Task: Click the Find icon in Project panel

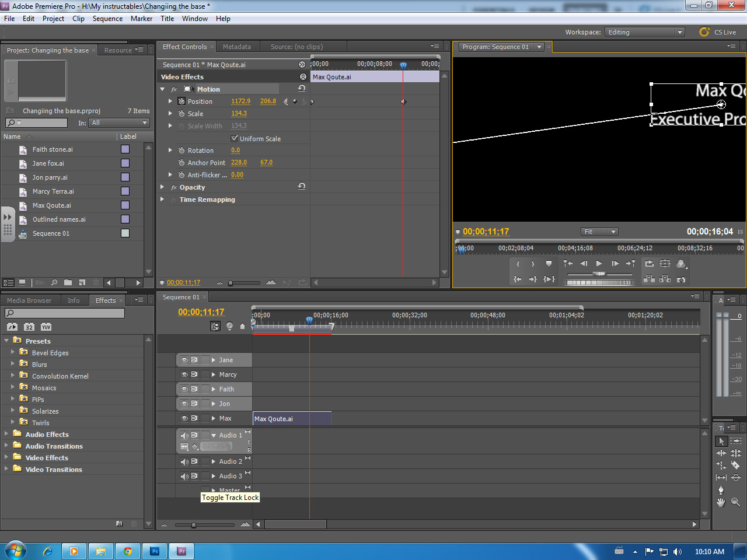Action: [x=54, y=282]
